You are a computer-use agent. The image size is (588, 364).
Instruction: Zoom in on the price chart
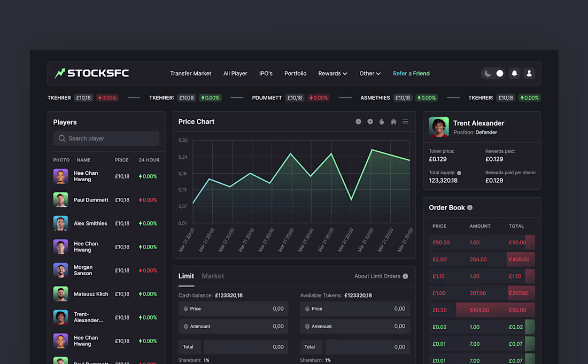[x=370, y=121]
